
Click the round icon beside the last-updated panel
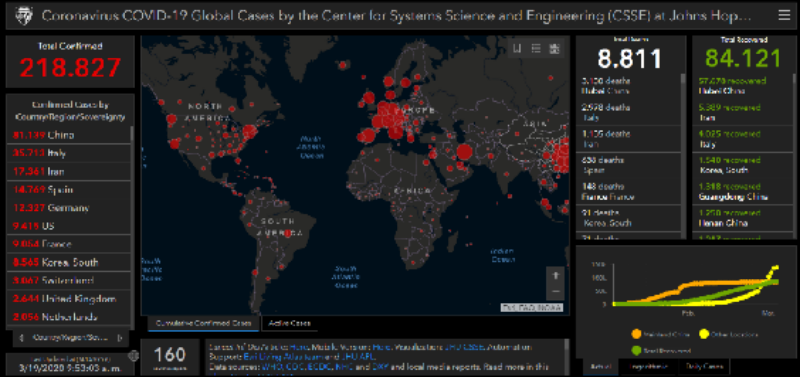(x=133, y=356)
